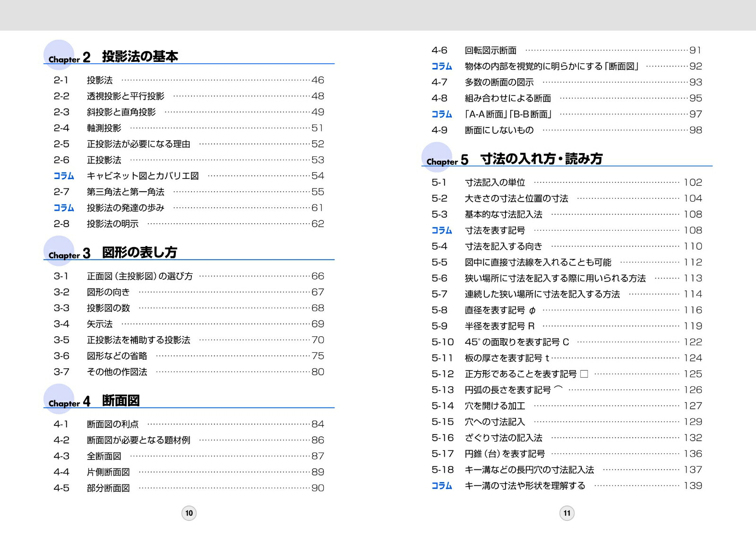Click entry '5-14 穴を開ける加工'

coord(567,406)
